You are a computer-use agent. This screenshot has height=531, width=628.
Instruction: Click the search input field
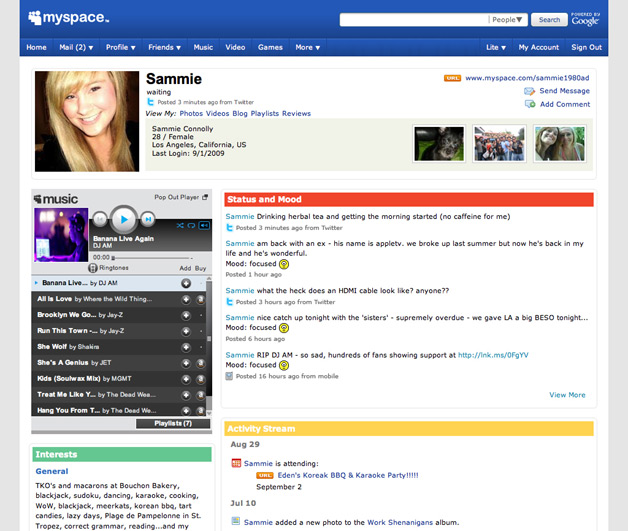click(414, 20)
